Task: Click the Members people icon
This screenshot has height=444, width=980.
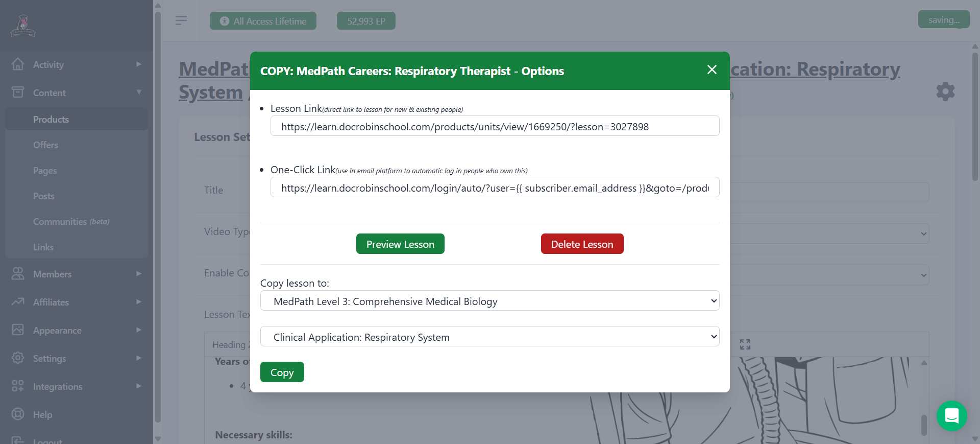Action: [18, 274]
